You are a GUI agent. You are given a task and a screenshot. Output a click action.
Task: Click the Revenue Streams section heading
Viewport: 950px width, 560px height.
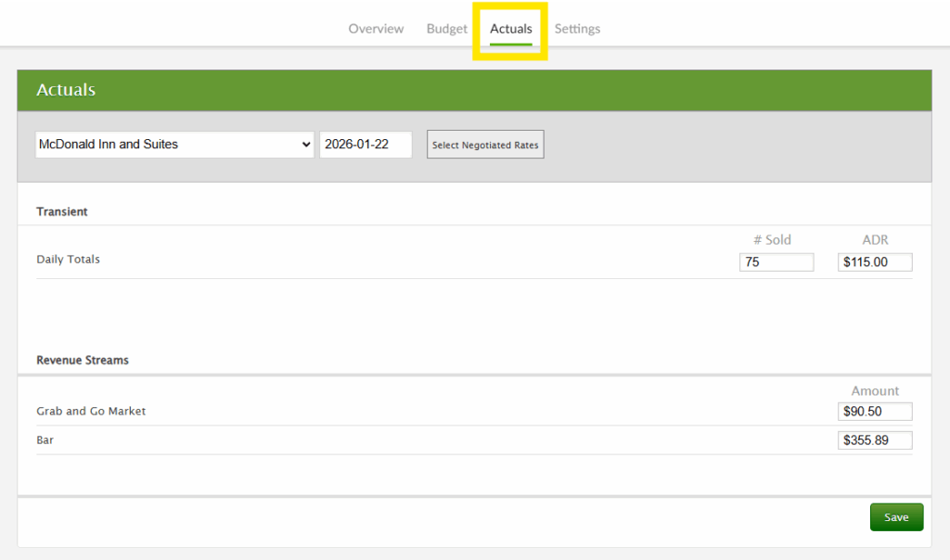click(83, 360)
